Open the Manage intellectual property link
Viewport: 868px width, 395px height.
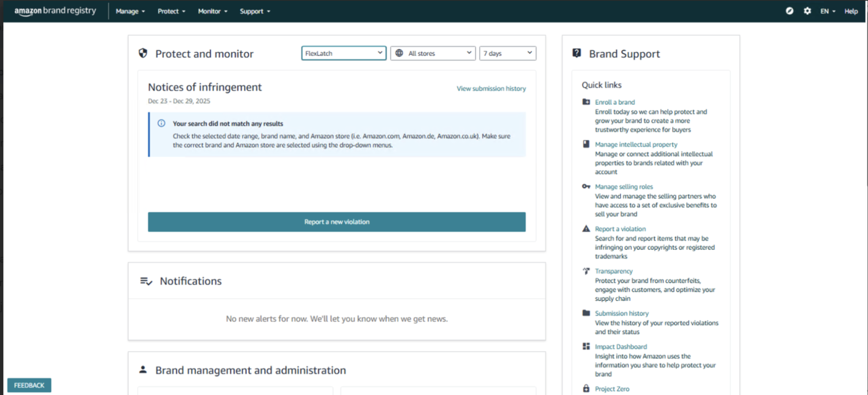pyautogui.click(x=636, y=144)
